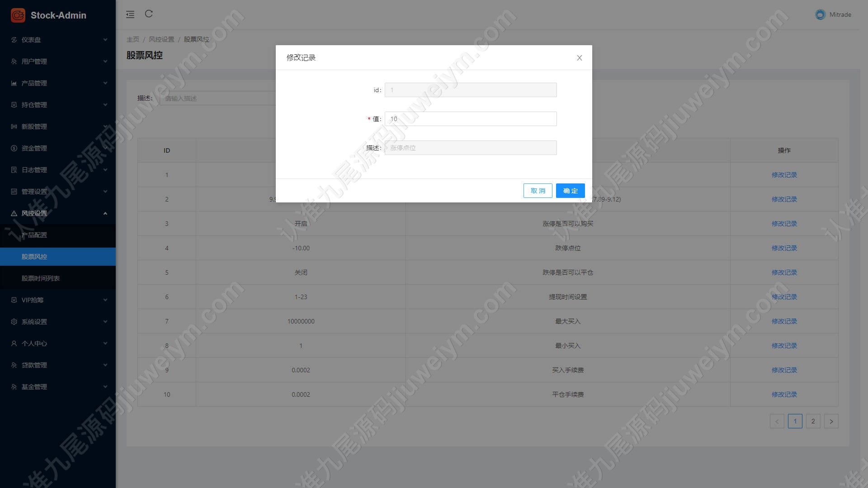Click 修改记录 link for row 4
The image size is (868, 488).
(784, 248)
